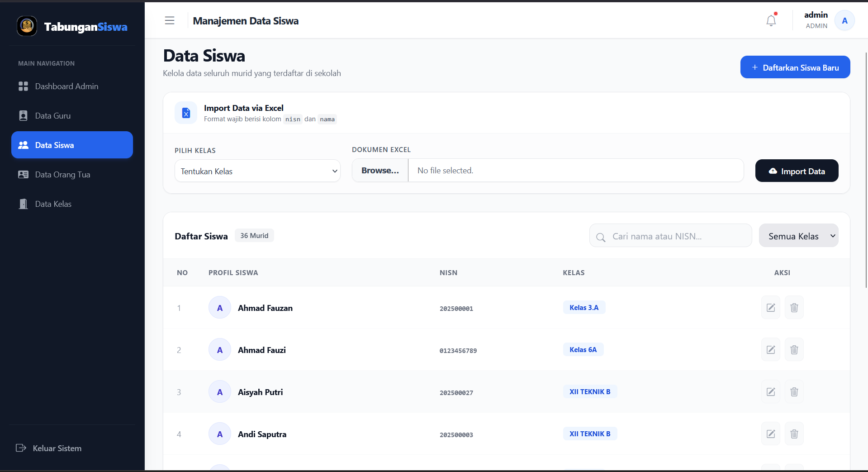868x472 pixels.
Task: Click the TabunganSiswa coin logo icon
Action: click(x=27, y=26)
